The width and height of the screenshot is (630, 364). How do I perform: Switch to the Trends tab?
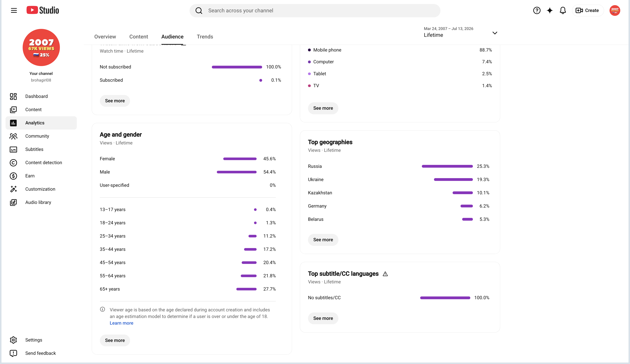[205, 37]
